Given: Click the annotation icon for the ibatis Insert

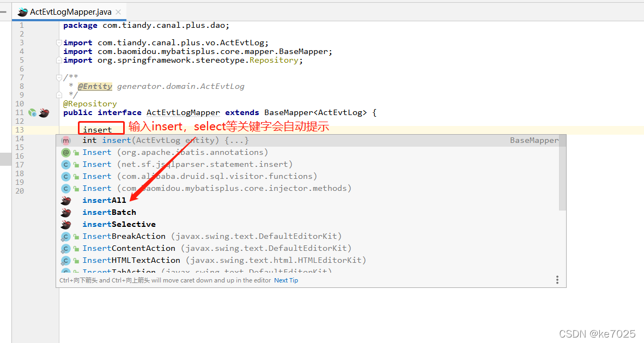Looking at the screenshot, I should 66,152.
